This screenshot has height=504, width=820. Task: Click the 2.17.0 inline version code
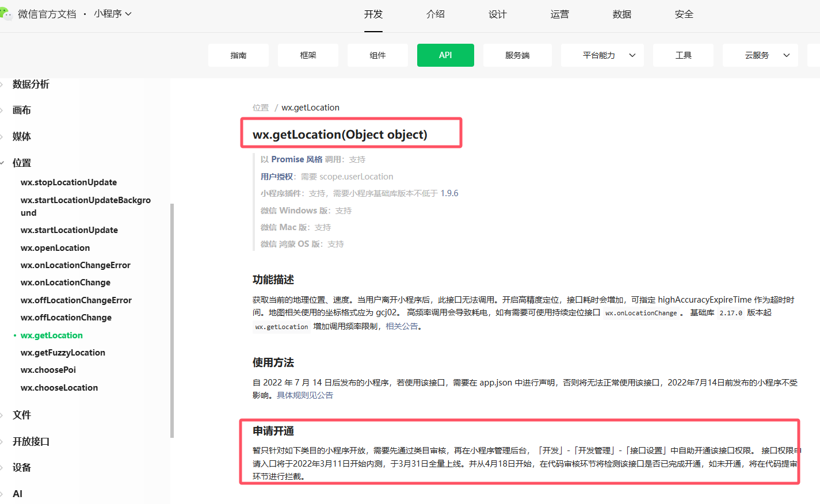tap(731, 313)
